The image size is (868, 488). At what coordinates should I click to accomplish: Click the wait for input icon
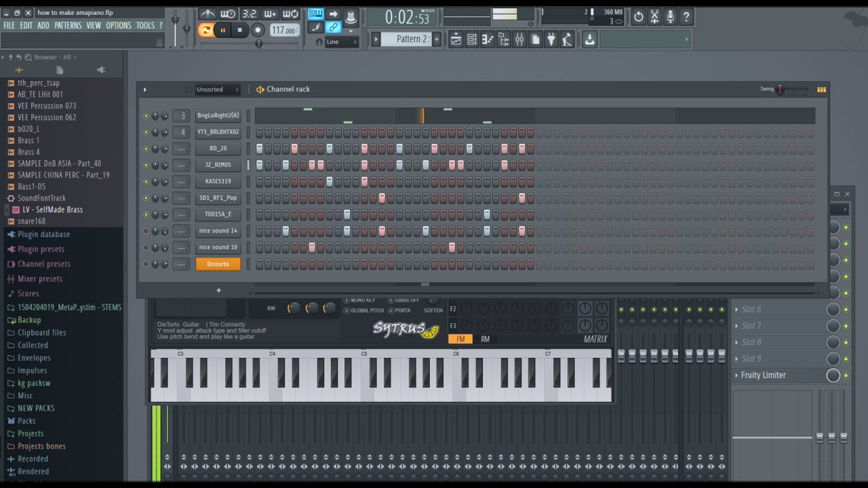(x=229, y=14)
